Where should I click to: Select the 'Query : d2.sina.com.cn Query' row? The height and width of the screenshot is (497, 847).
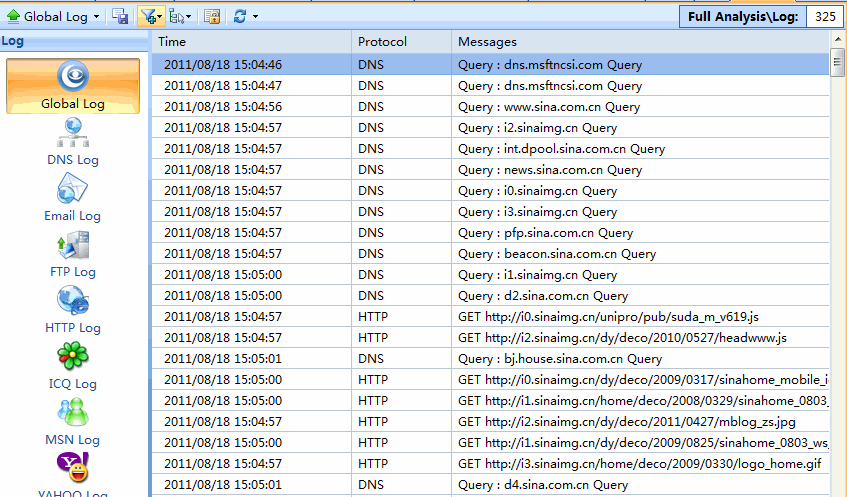pos(490,295)
